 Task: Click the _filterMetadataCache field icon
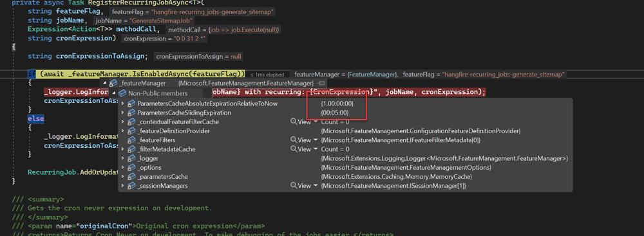(131, 149)
